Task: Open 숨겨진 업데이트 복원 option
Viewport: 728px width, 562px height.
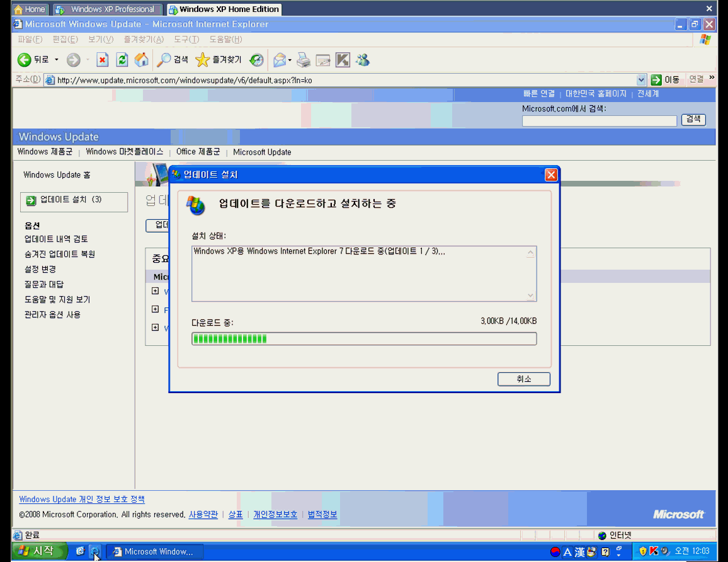Action: (x=59, y=254)
